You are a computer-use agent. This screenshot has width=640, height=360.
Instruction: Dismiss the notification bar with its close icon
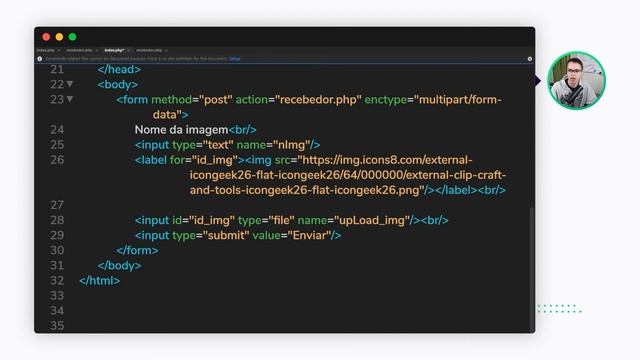(530, 59)
